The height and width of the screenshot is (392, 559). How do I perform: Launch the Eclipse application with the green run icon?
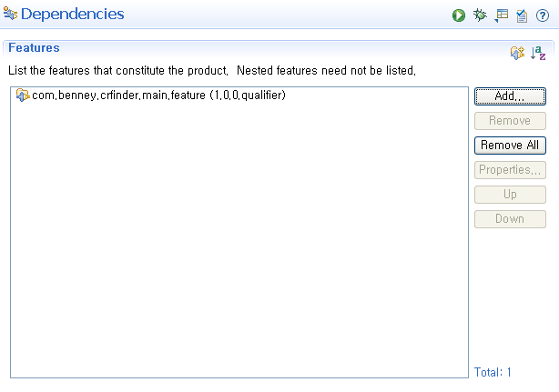tap(459, 15)
